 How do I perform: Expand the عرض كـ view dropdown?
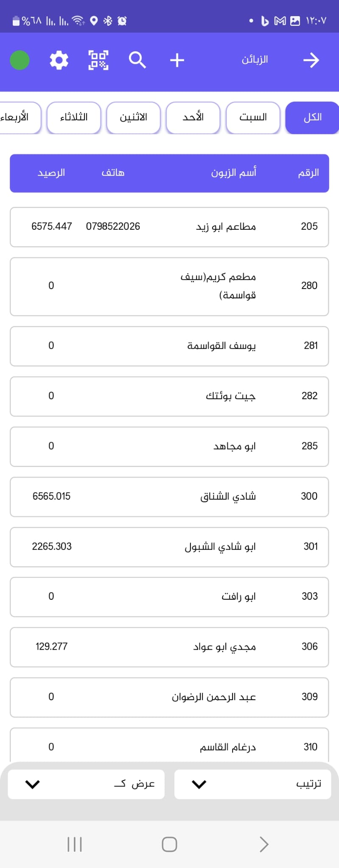point(86,784)
